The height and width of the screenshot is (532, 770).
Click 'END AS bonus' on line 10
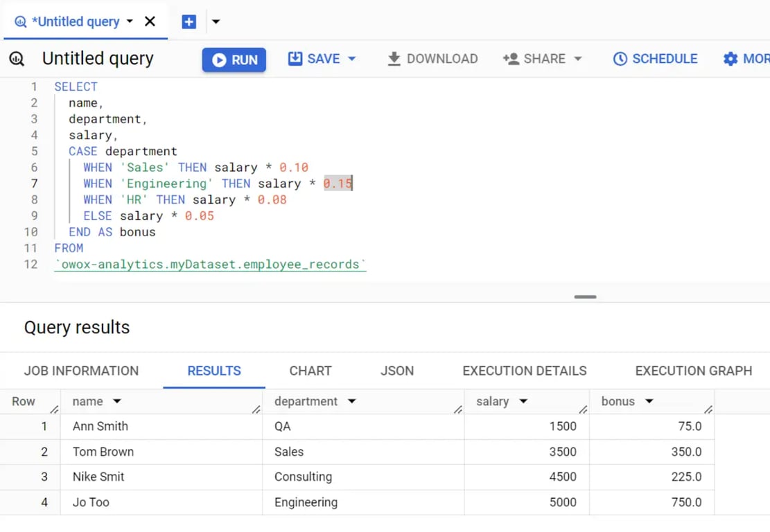pos(112,232)
